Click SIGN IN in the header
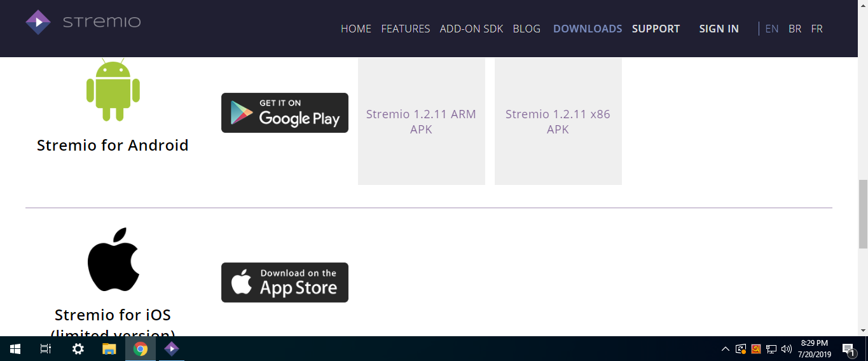This screenshot has height=361, width=868. (x=719, y=29)
